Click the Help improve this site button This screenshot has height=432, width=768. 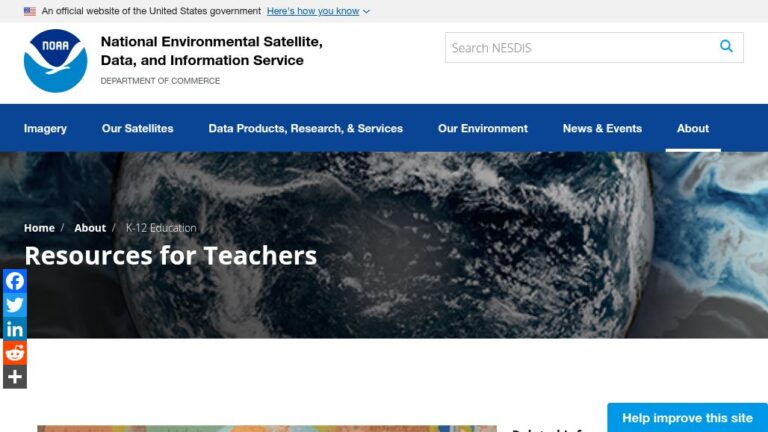(x=687, y=418)
